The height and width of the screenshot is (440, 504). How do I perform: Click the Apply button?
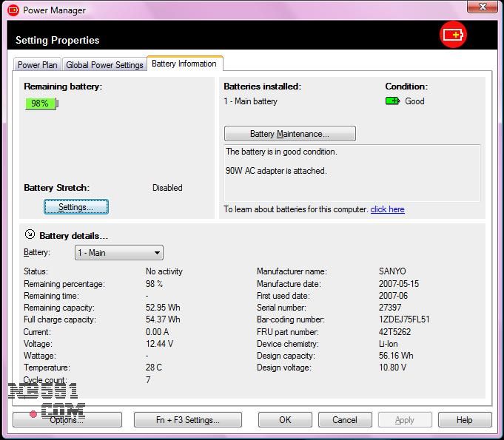[x=404, y=420]
